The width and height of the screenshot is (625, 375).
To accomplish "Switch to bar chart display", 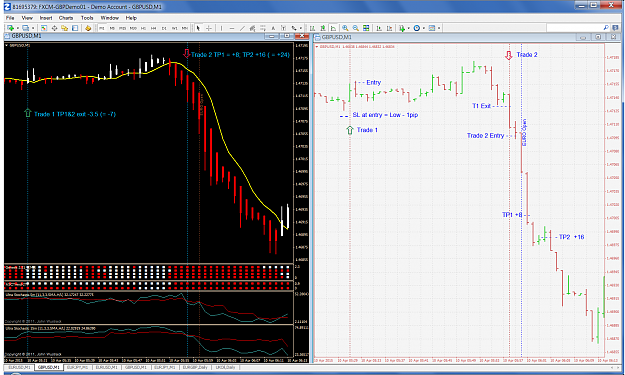I will click(312, 28).
